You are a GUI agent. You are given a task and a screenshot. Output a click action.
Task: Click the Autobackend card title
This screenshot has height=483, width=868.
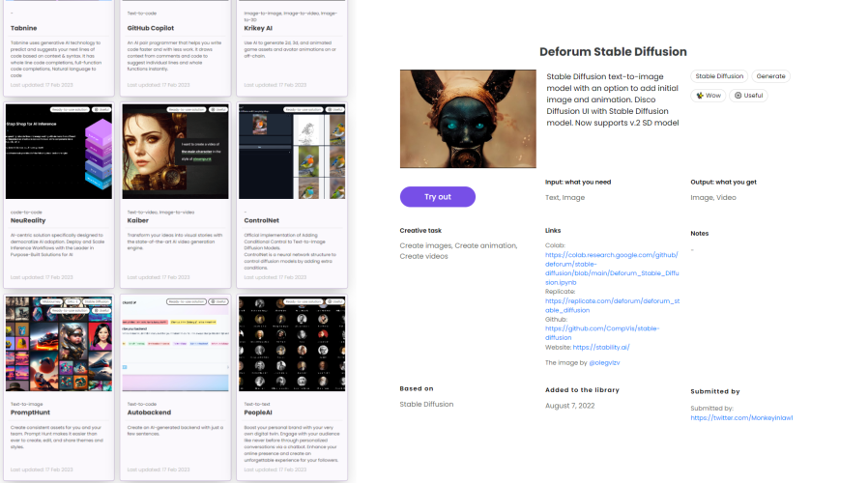point(149,412)
